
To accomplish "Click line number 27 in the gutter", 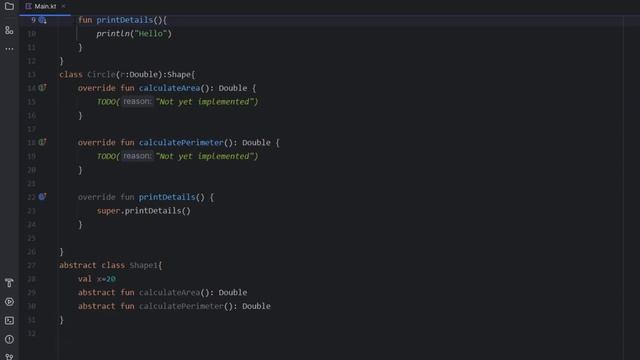I will tap(31, 265).
